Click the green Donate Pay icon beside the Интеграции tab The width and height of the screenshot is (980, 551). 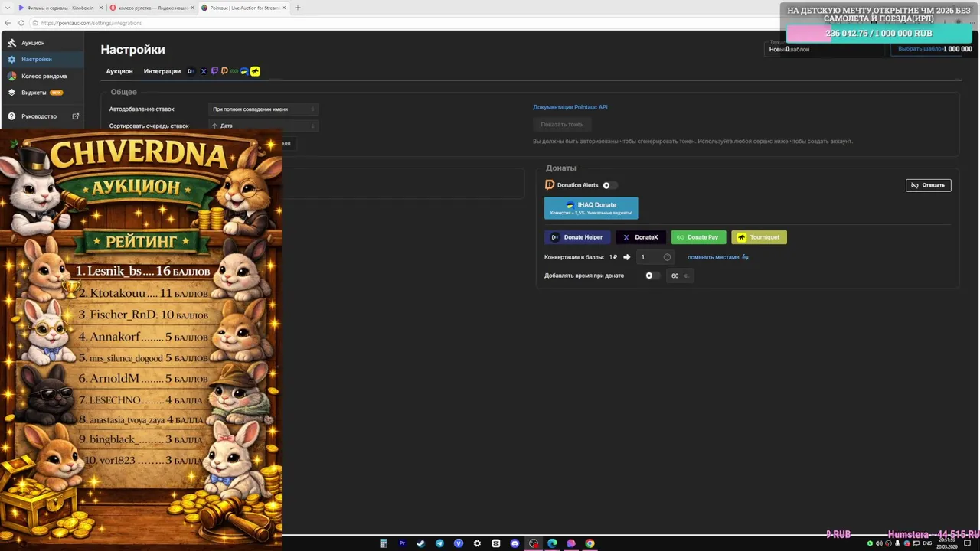pos(234,71)
